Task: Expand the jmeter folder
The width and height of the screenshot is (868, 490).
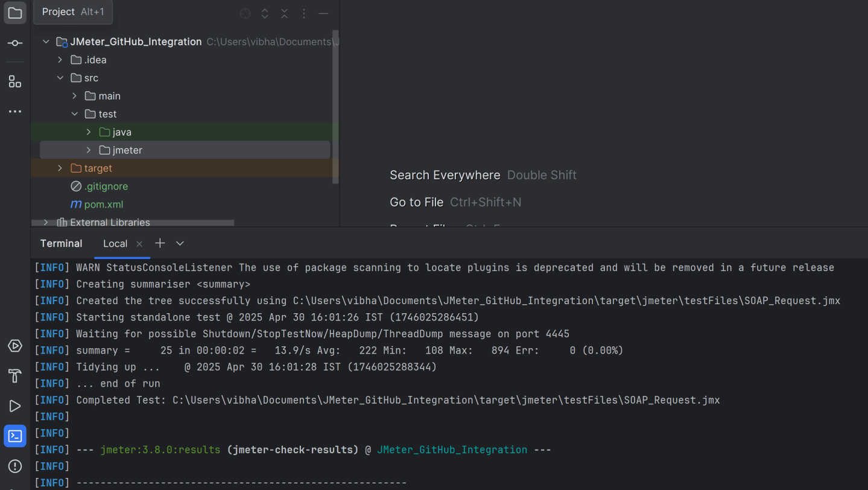Action: 89,150
